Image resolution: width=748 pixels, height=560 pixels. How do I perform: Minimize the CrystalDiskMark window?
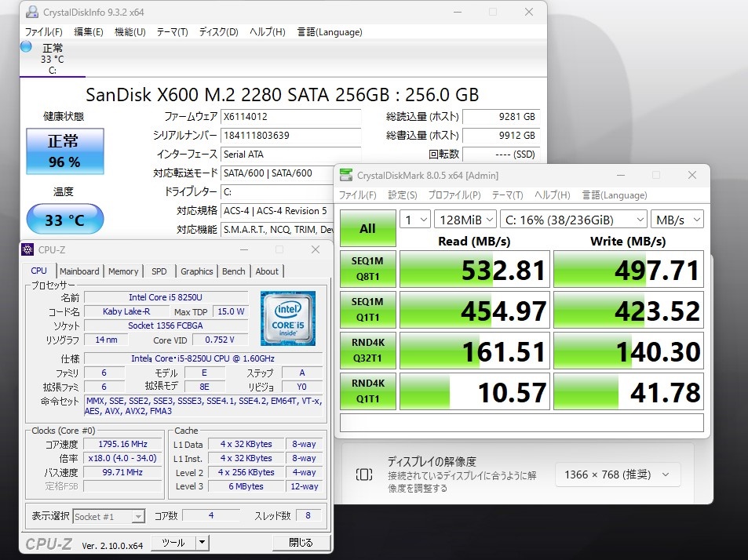621,176
